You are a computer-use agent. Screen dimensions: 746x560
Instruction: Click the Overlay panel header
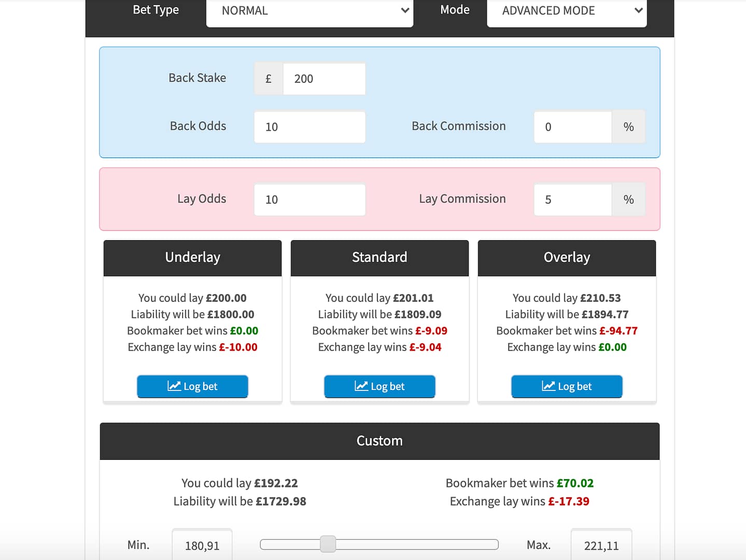pos(567,258)
